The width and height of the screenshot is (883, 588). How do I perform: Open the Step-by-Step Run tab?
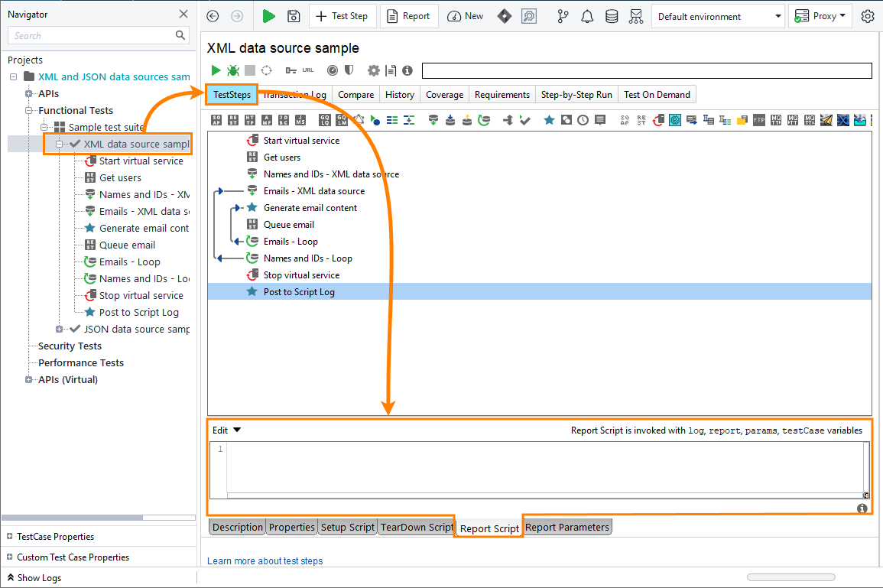coord(576,95)
